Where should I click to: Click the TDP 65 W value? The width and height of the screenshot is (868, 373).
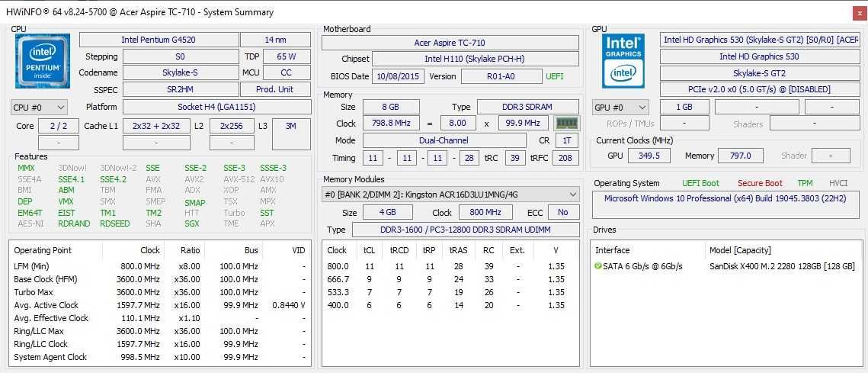287,56
